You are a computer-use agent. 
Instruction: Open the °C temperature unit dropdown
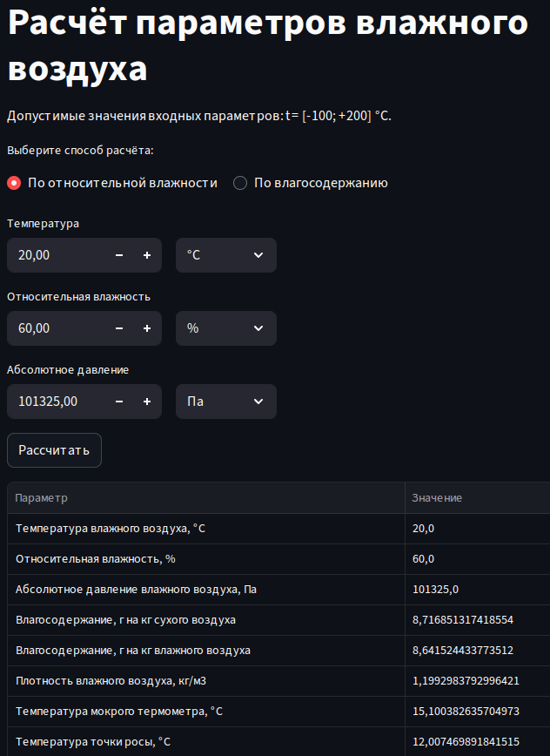coord(226,255)
